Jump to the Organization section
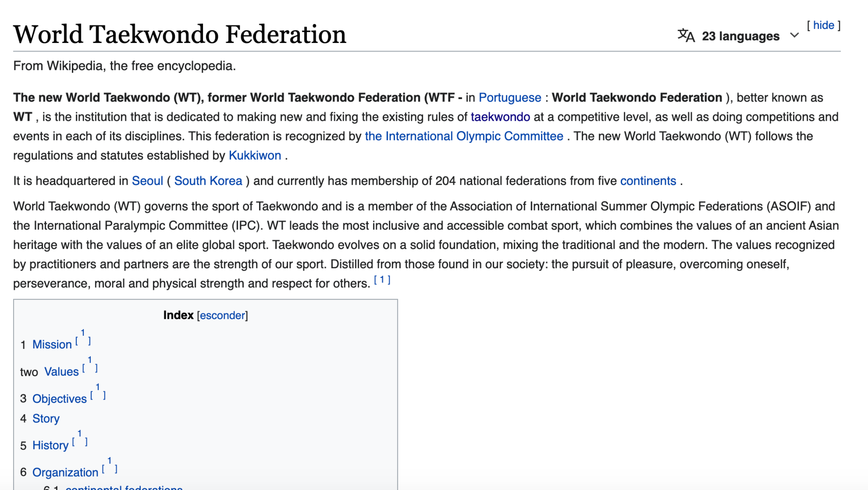The width and height of the screenshot is (868, 490). click(65, 472)
